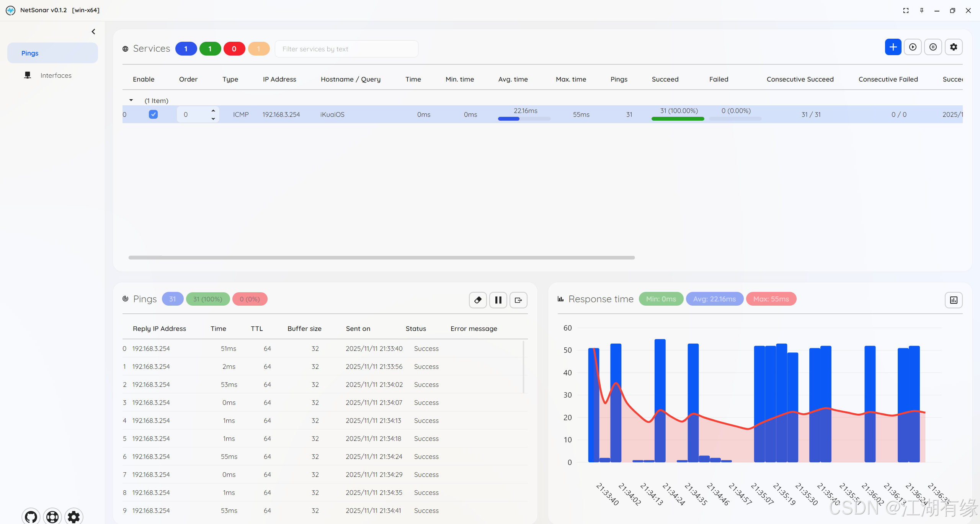Screen dimensions: 980x524
Task: Pause all services in Services toolbar
Action: point(933,47)
